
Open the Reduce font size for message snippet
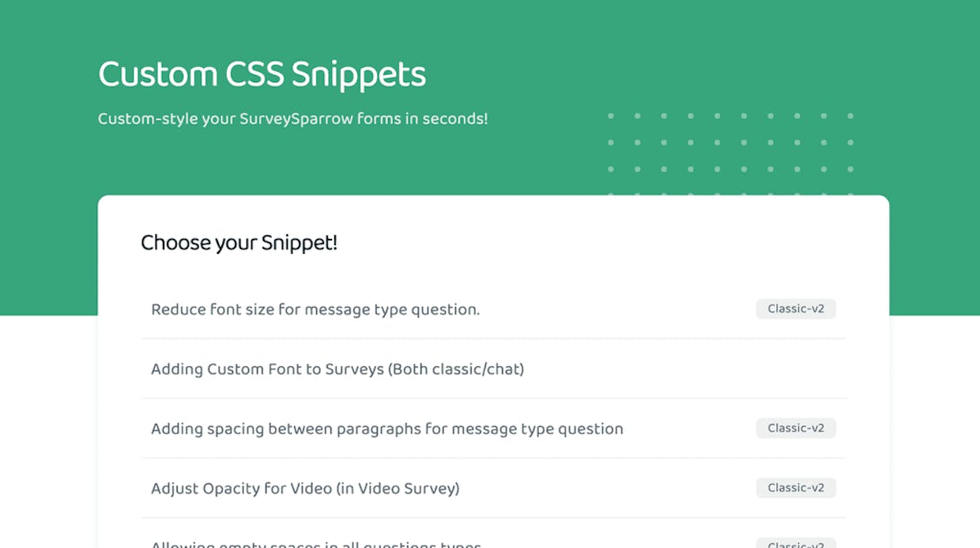coord(493,309)
